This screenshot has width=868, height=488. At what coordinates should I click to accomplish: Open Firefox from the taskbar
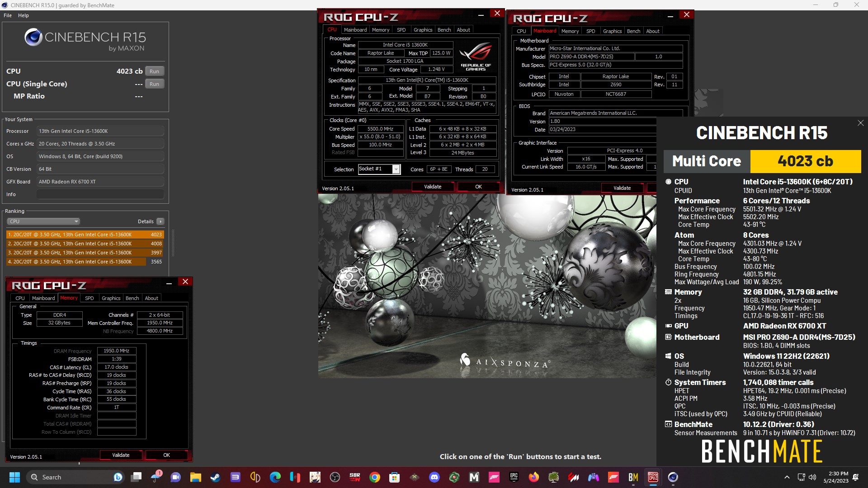coord(533,477)
